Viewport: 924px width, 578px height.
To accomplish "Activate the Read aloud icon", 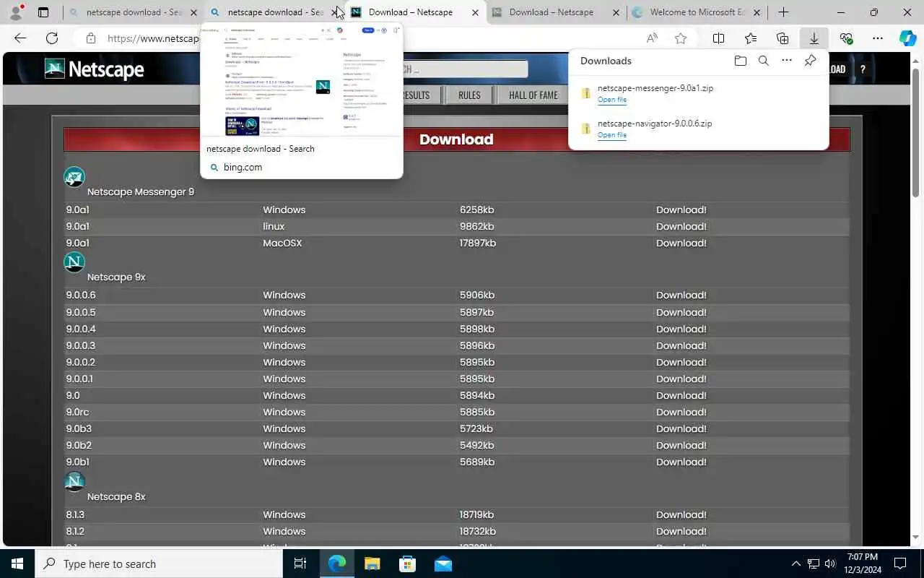I will click(x=652, y=38).
